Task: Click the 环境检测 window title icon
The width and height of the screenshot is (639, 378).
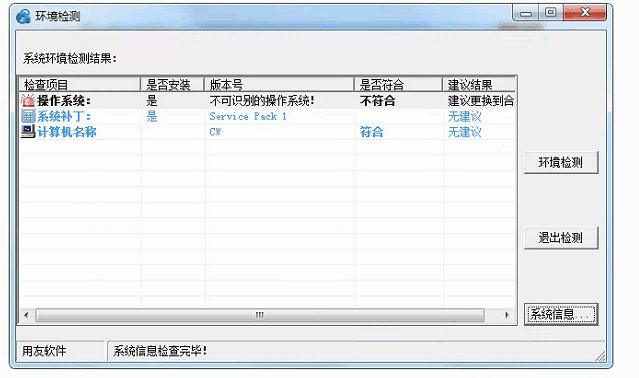Action: coord(23,16)
